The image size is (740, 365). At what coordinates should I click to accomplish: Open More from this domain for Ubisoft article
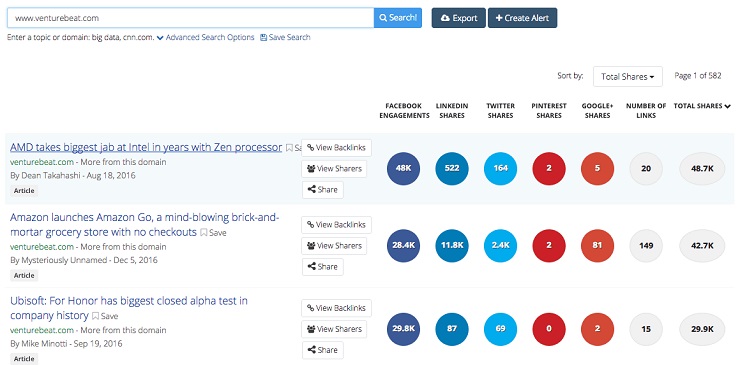point(123,330)
